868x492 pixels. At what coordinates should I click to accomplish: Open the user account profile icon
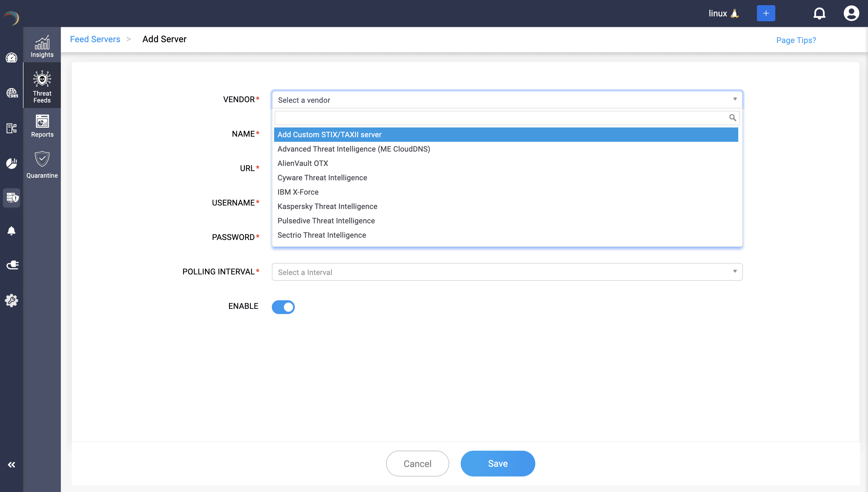851,13
